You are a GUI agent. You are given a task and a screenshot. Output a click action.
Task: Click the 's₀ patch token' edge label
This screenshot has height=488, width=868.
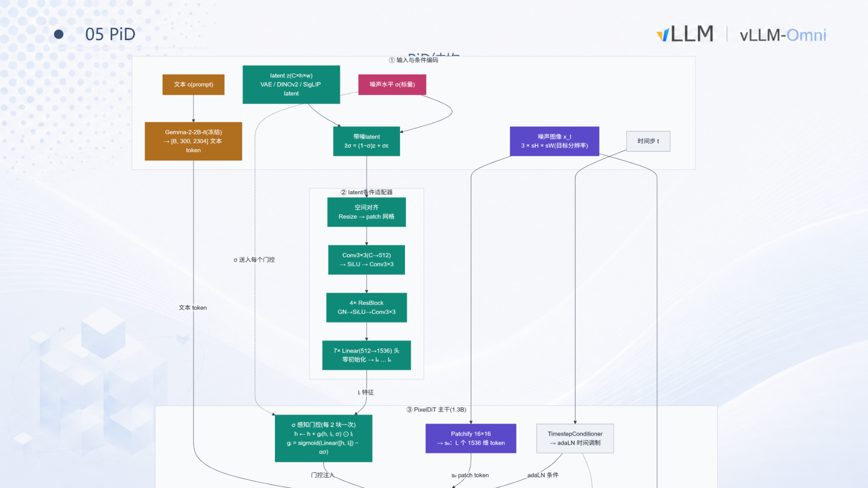[x=470, y=475]
